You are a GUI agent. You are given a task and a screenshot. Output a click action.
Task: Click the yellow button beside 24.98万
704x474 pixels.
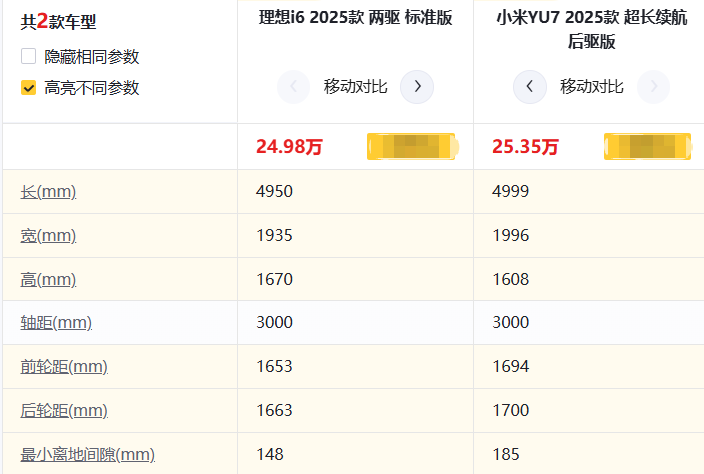[x=413, y=147]
